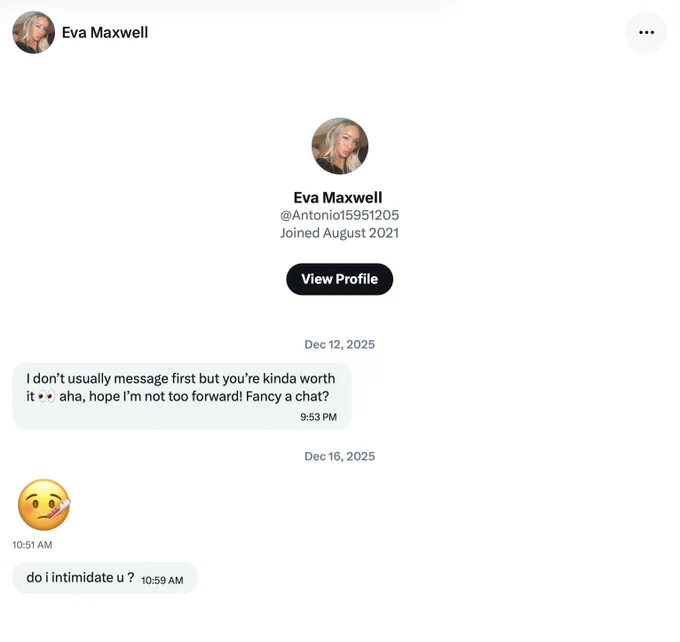The width and height of the screenshot is (680, 642).
Task: Click the Joined August 2021 text
Action: click(339, 233)
